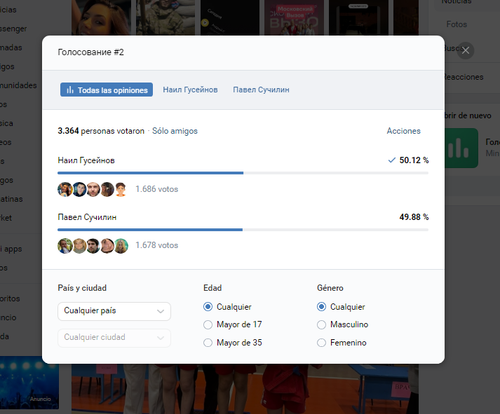Screen dimensions: 500x414
Task: Filter votes by Sólo amigos
Action: 175,131
